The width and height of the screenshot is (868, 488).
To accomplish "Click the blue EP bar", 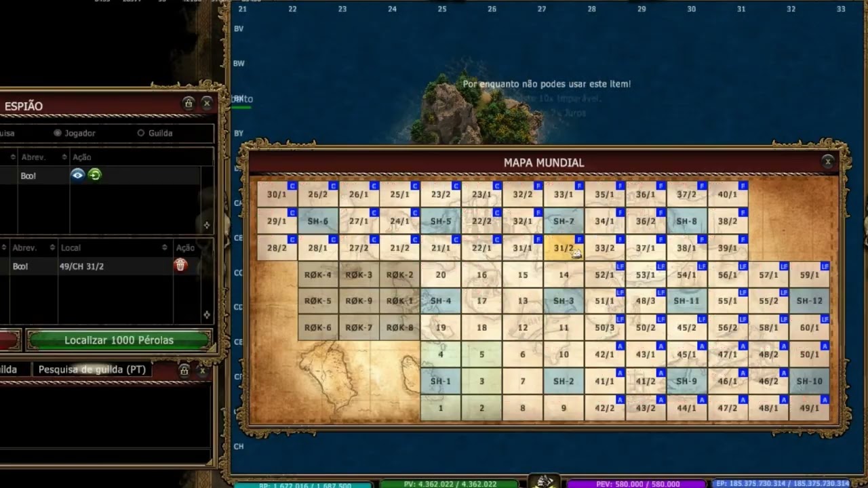I will 782,484.
